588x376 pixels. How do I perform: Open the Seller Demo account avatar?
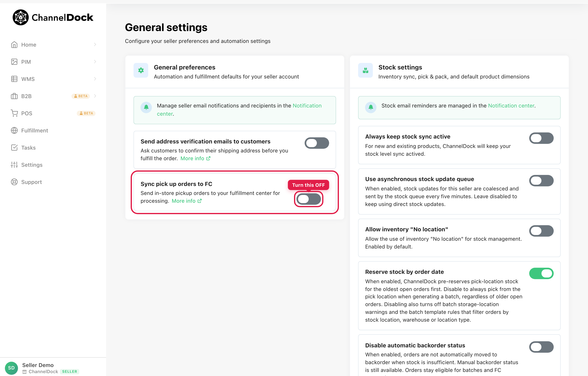(11, 368)
